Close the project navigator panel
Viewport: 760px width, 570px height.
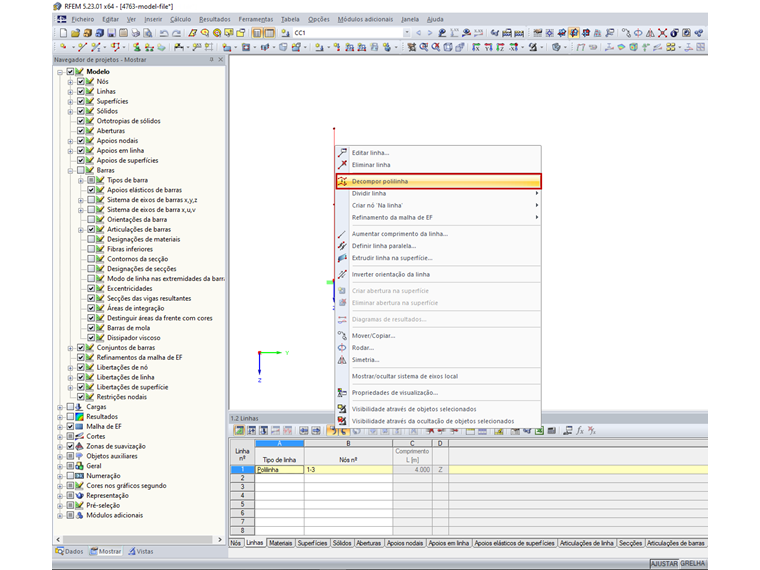click(x=221, y=60)
